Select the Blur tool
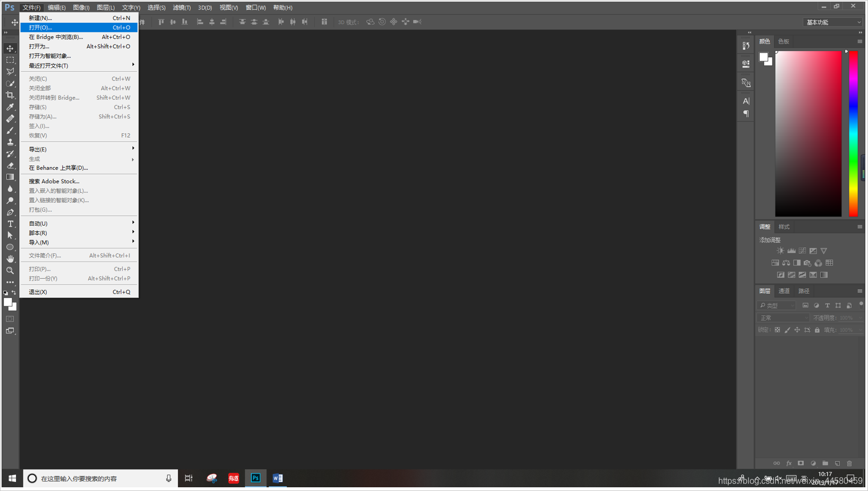 (10, 188)
